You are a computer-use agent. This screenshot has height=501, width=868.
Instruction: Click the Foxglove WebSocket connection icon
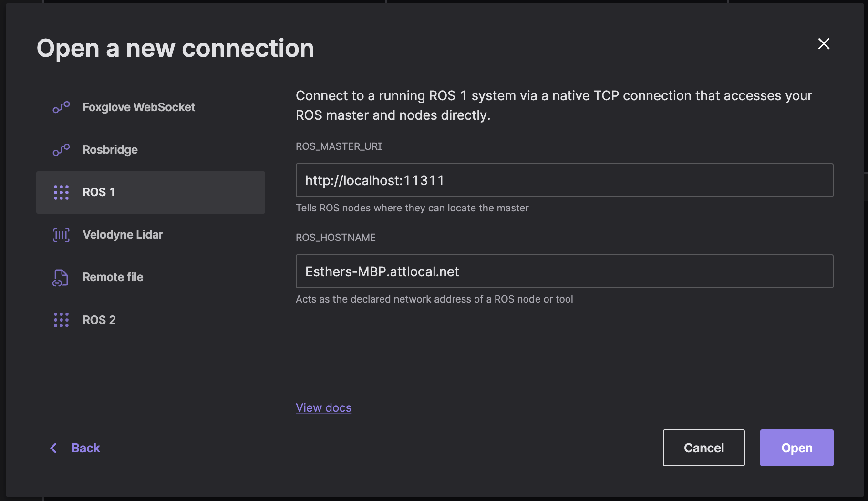(61, 107)
